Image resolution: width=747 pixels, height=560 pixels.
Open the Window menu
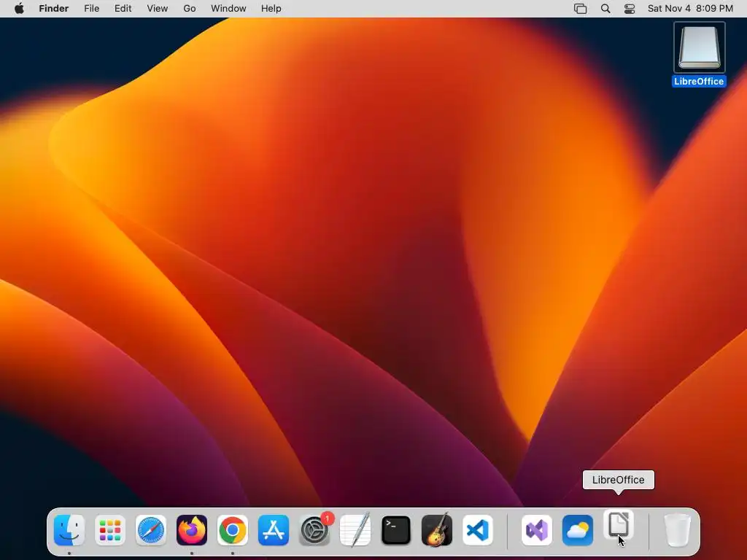pos(228,9)
